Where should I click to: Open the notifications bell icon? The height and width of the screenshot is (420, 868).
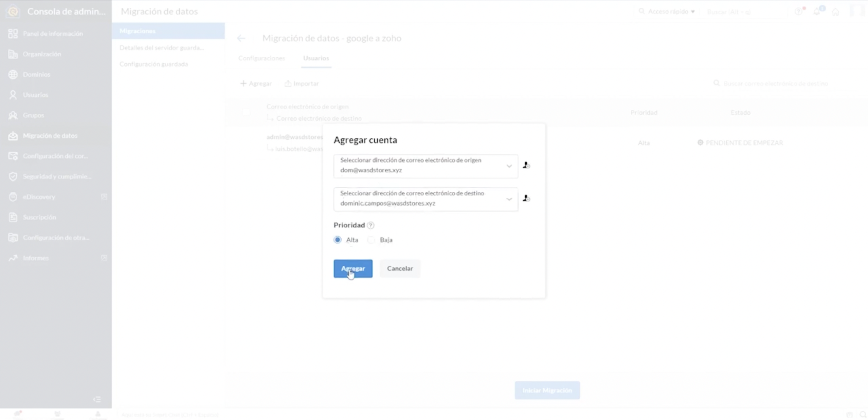click(x=817, y=12)
